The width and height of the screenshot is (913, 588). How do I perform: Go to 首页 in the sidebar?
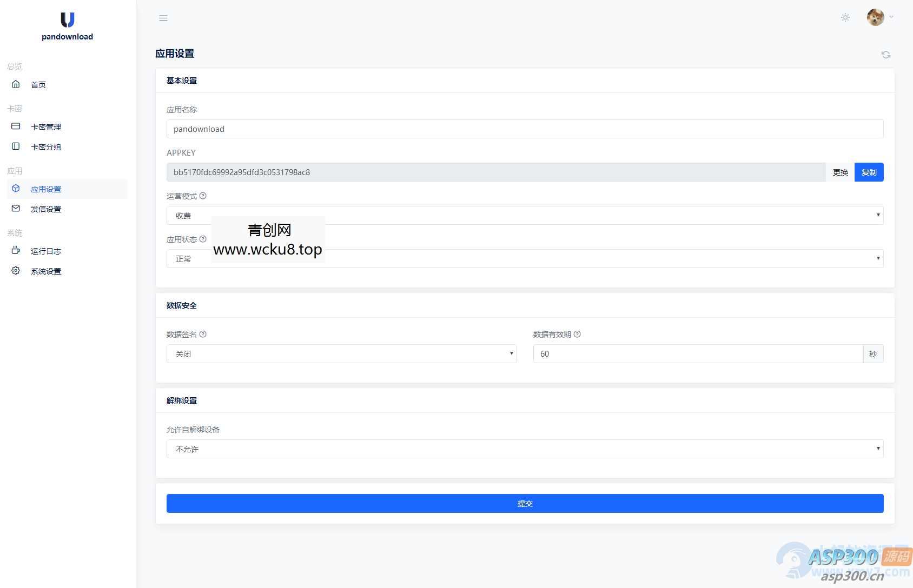(38, 85)
